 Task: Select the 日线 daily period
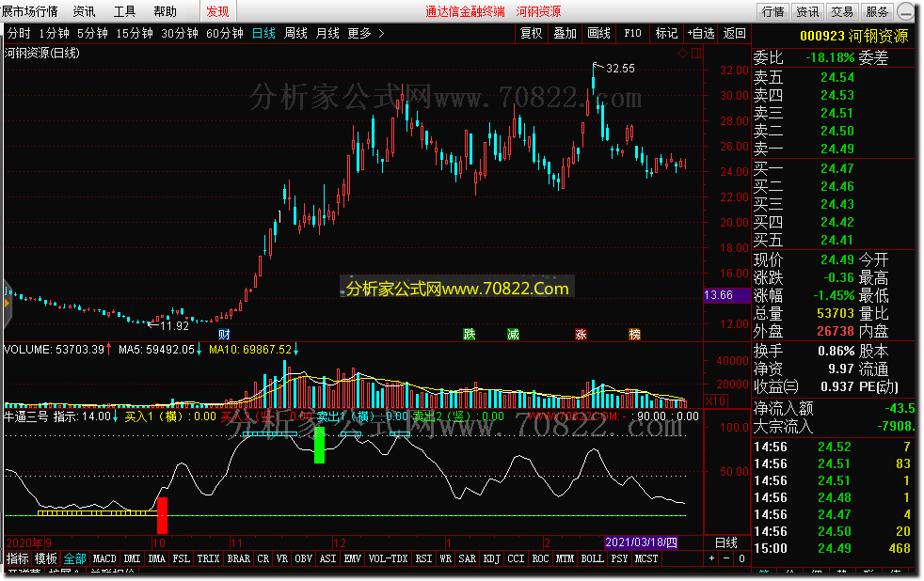point(263,34)
